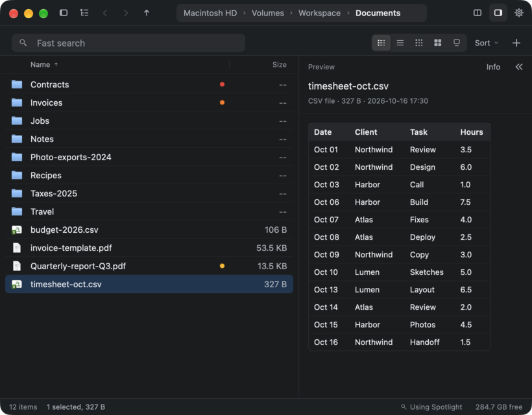Click the Oct 01 preview cell
The width and height of the screenshot is (532, 415).
point(326,150)
